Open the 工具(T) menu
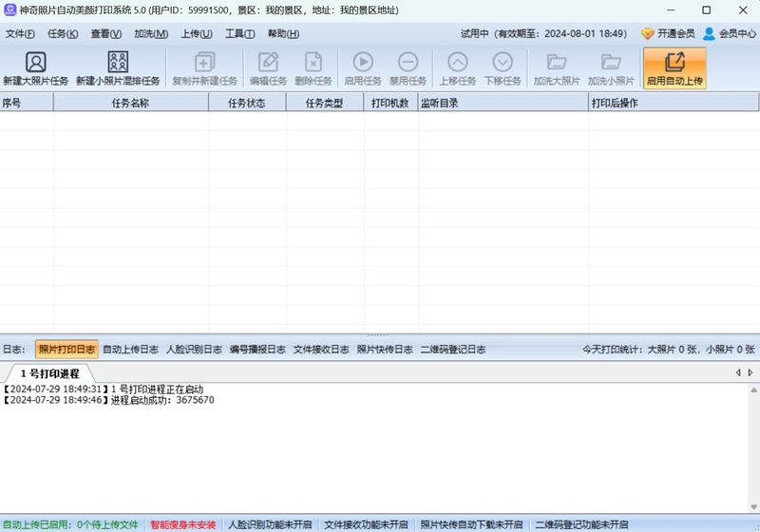The height and width of the screenshot is (532, 760). coord(239,34)
